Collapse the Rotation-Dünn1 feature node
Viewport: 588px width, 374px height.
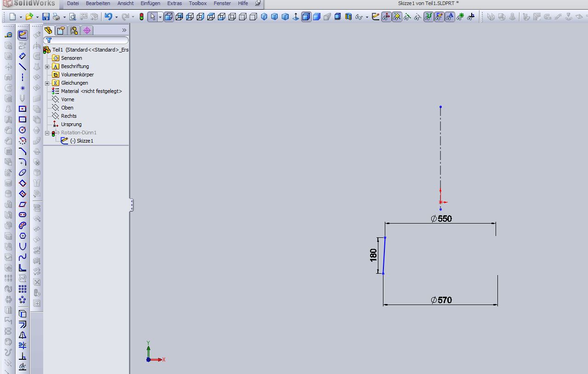(47, 133)
